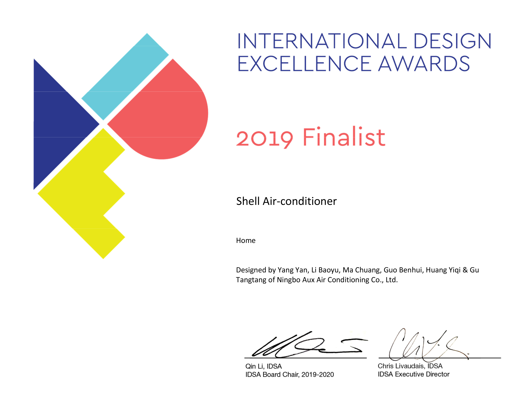Click the "Shell Air-conditioner" product title
This screenshot has width=532, height=411.
click(286, 201)
